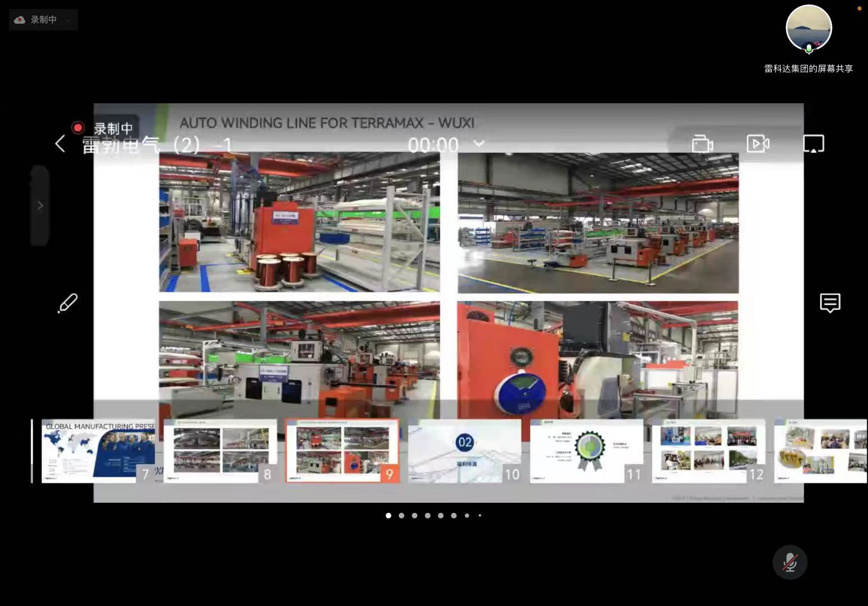Click the second page indicator dot
This screenshot has height=606, width=868.
(x=401, y=515)
